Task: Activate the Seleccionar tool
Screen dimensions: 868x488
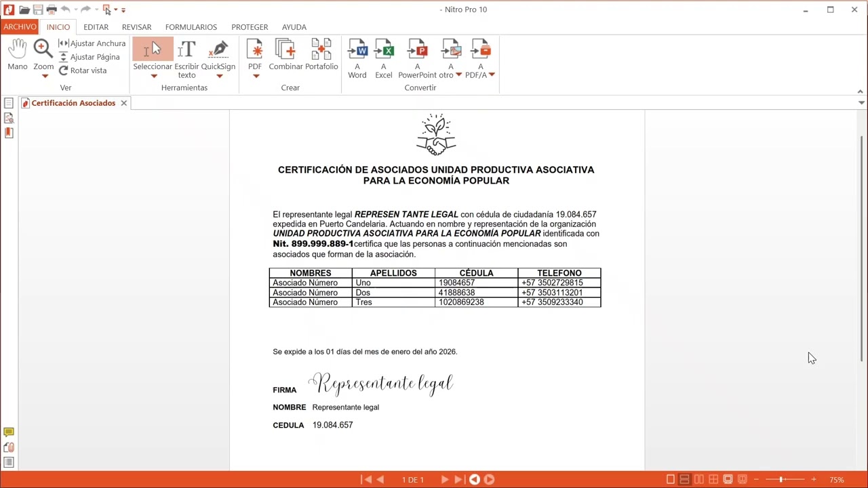Action: point(153,54)
